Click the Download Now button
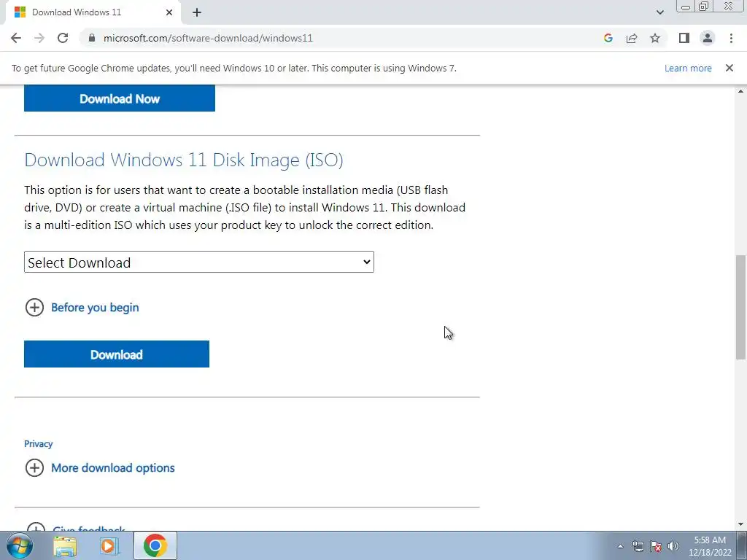Viewport: 747px width, 560px height. point(120,98)
